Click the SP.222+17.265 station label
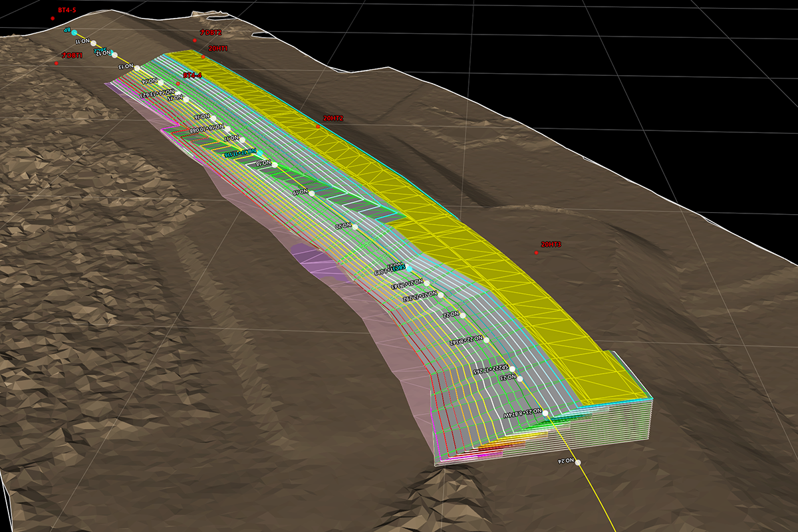 pos(490,370)
